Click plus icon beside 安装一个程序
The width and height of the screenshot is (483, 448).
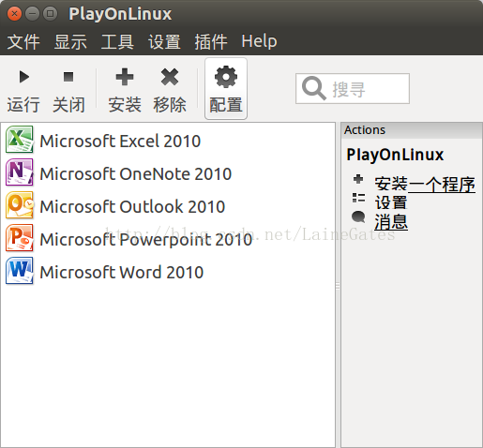[358, 179]
